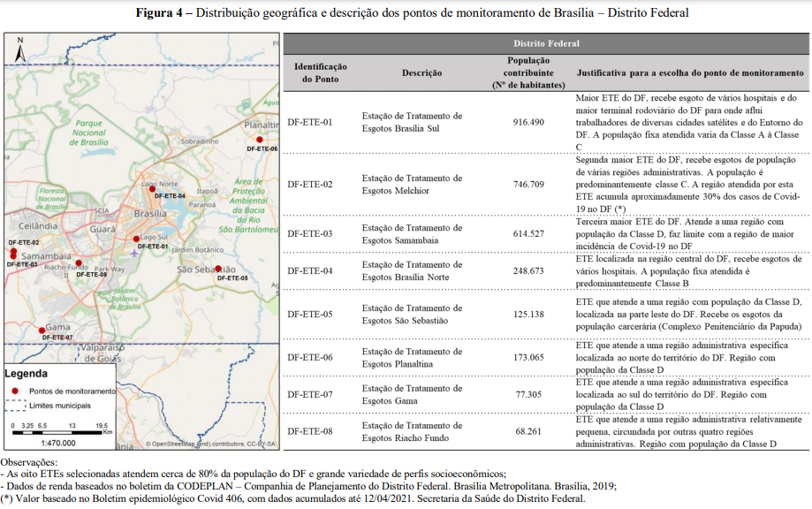Click the 'Identificação do Ponto' column header
This screenshot has width=812, height=509.
(320, 73)
